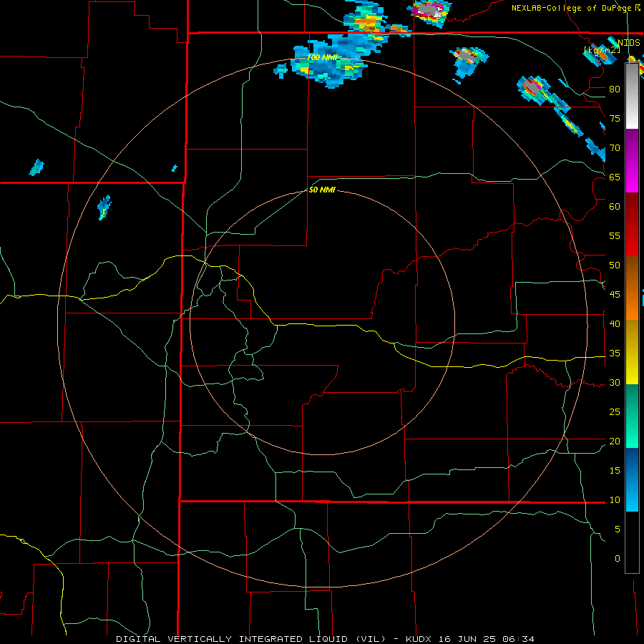Screen dimensions: 644x644
Task: Click the 70 value on the VIL scale
Action: 615,148
